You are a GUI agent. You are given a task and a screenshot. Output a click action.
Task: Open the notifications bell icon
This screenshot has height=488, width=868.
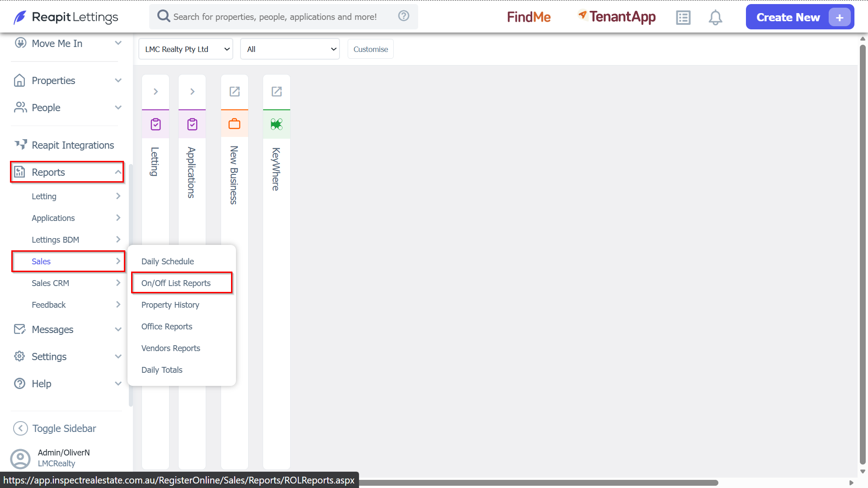715,17
